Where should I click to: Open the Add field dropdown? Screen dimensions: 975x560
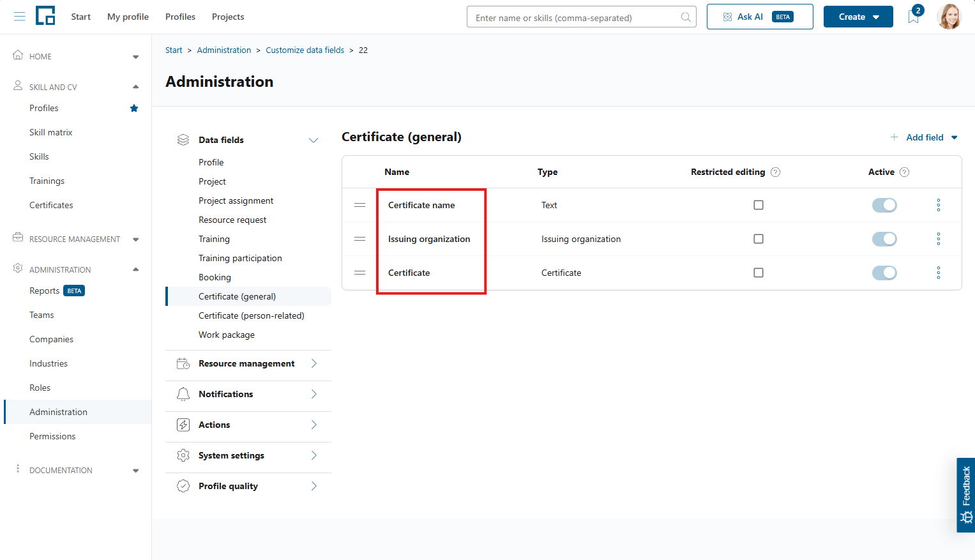click(924, 137)
